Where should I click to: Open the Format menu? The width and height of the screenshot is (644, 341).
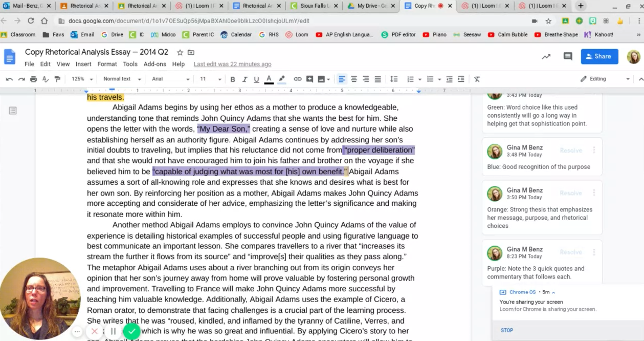point(107,64)
